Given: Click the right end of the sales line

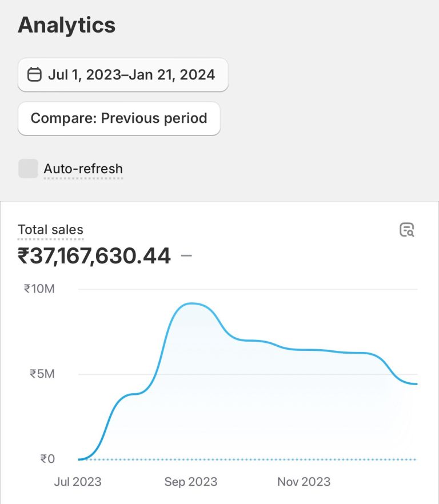Looking at the screenshot, I should (416, 384).
